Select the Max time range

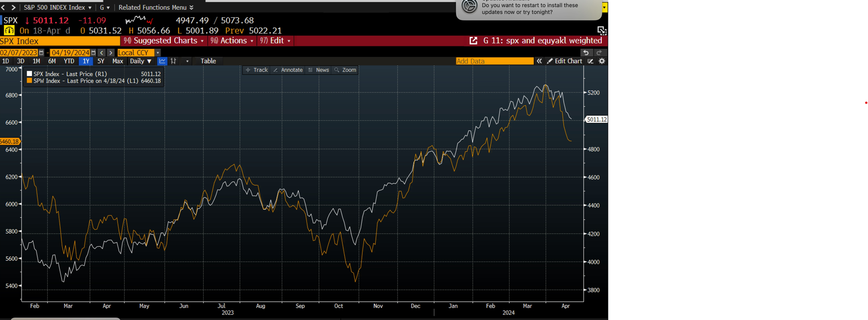pyautogui.click(x=118, y=61)
